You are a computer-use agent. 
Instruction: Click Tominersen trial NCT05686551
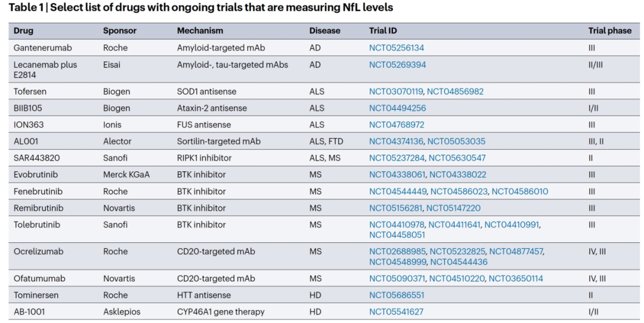coord(397,295)
